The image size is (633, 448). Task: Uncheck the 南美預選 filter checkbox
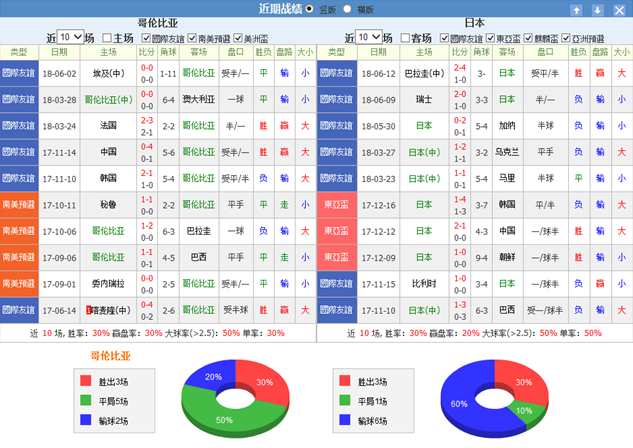tap(192, 38)
